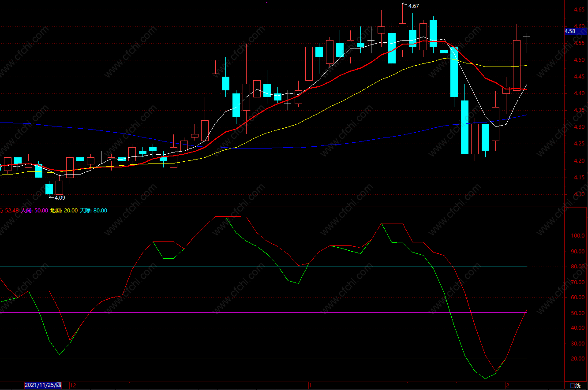Click the 30.00 indicator axis label

point(578,344)
